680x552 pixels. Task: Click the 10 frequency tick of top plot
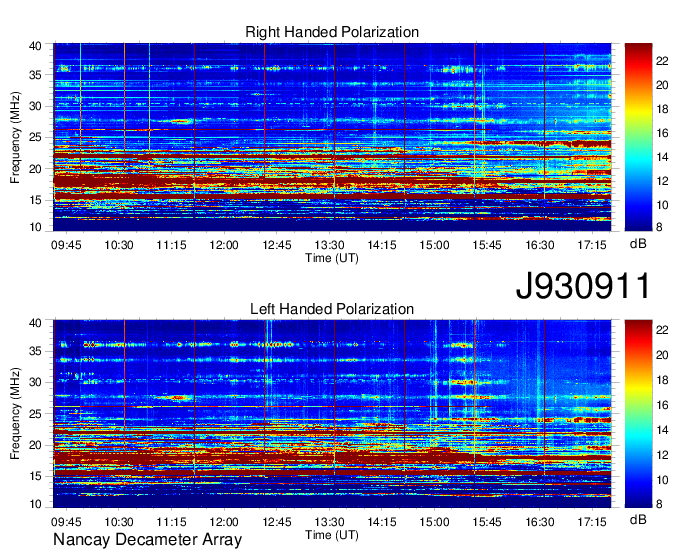36,227
